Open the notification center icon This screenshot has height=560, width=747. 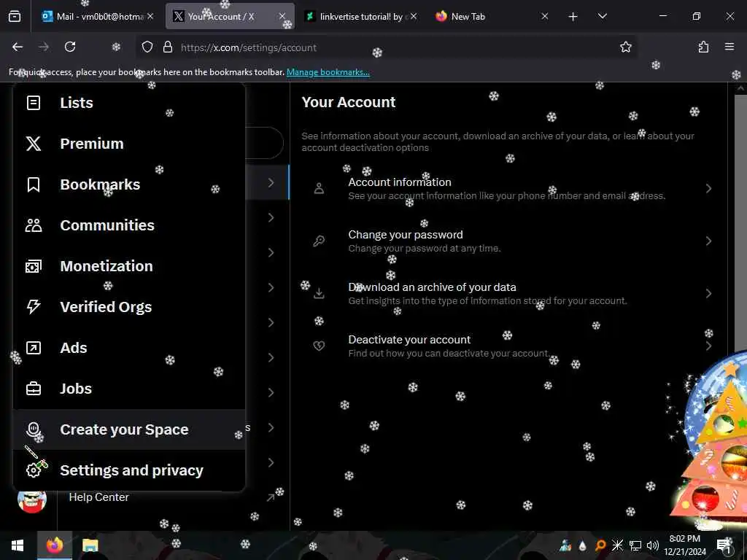724,545
